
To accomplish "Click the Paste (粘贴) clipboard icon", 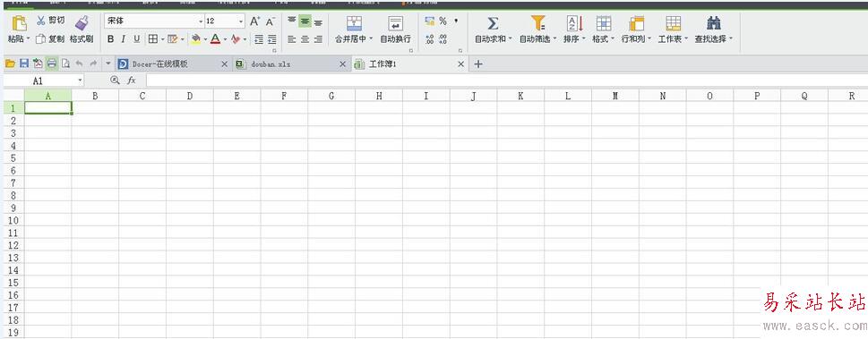I will click(20, 23).
